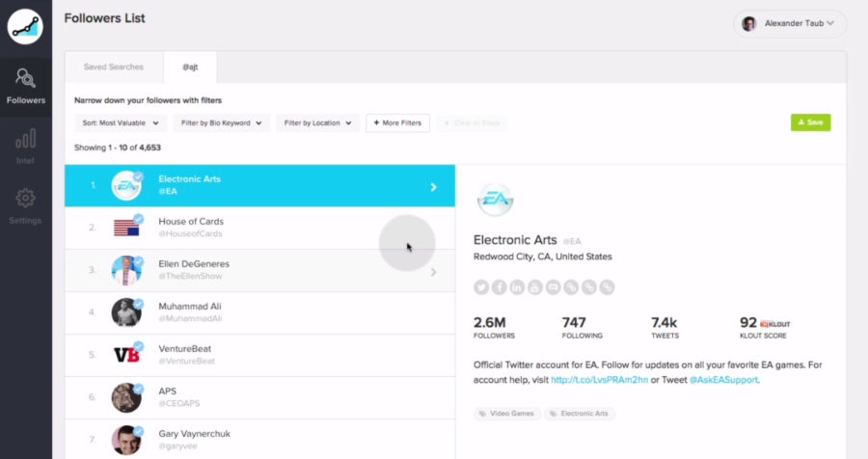868x459 pixels.
Task: Select House of Cards follower row
Action: [x=259, y=228]
